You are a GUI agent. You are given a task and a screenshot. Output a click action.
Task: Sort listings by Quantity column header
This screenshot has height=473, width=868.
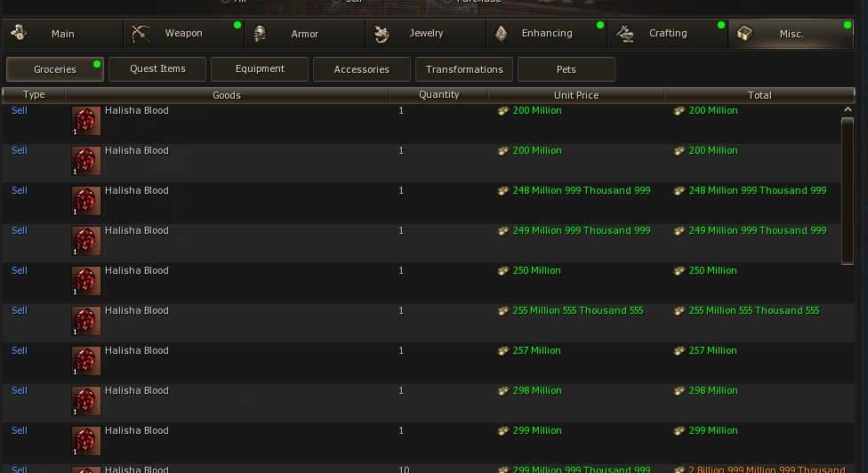(x=439, y=94)
